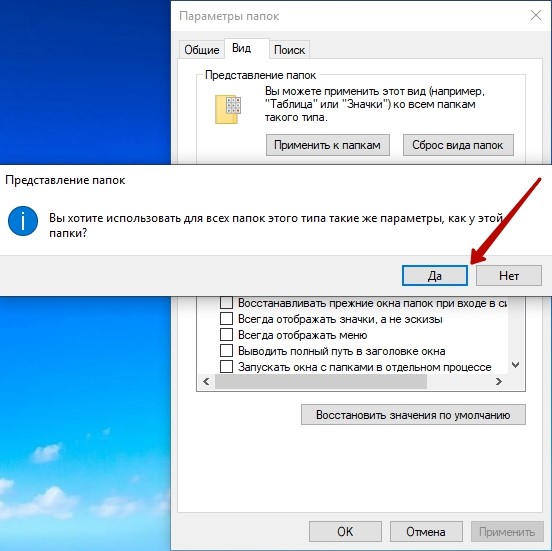Switch to the Общие tab
552x551 pixels.
click(x=202, y=50)
